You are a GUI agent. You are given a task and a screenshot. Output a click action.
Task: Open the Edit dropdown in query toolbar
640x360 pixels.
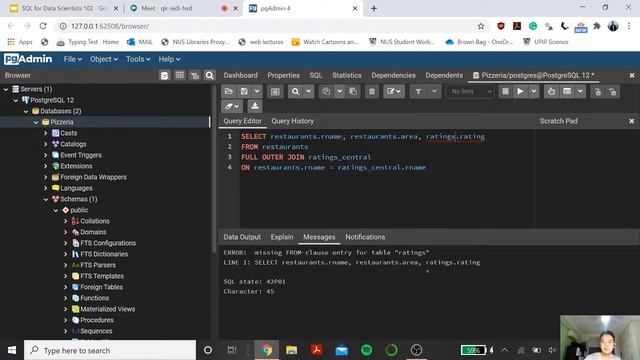(394, 91)
